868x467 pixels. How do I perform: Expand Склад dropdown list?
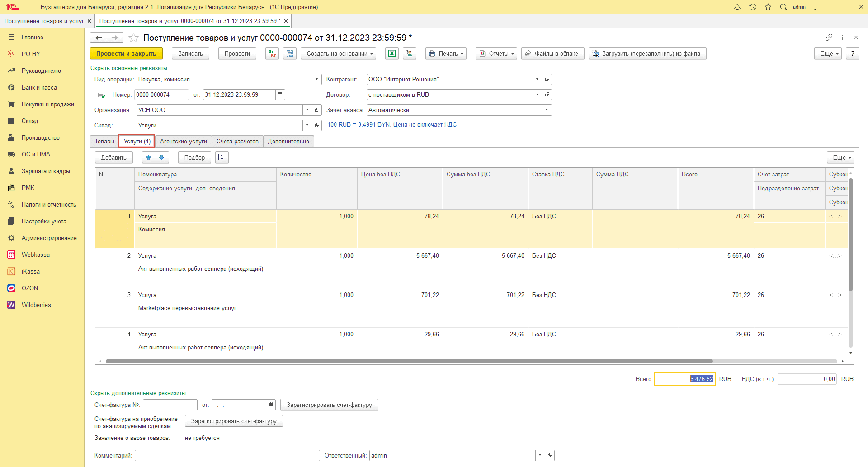[x=307, y=125]
